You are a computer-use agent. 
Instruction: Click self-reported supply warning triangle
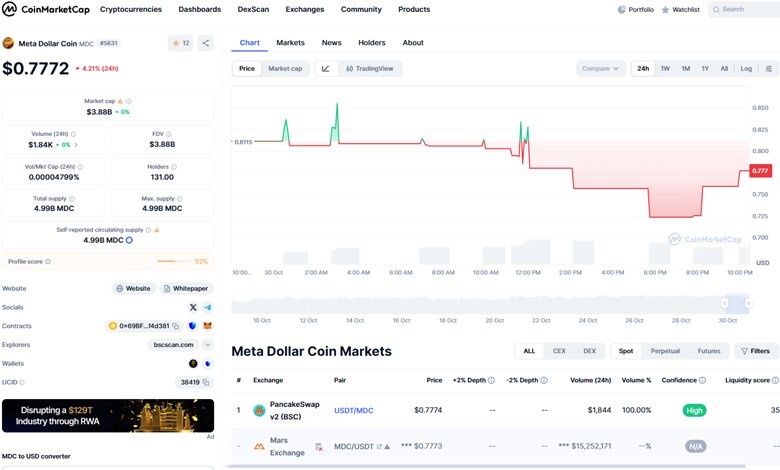click(x=157, y=230)
